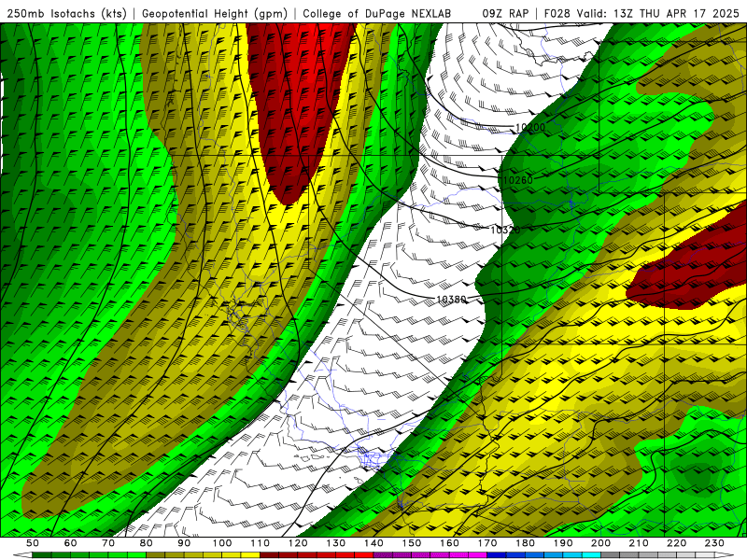This screenshot has width=747, height=560.
Task: Click the 10200 height contour label
Action: click(530, 127)
